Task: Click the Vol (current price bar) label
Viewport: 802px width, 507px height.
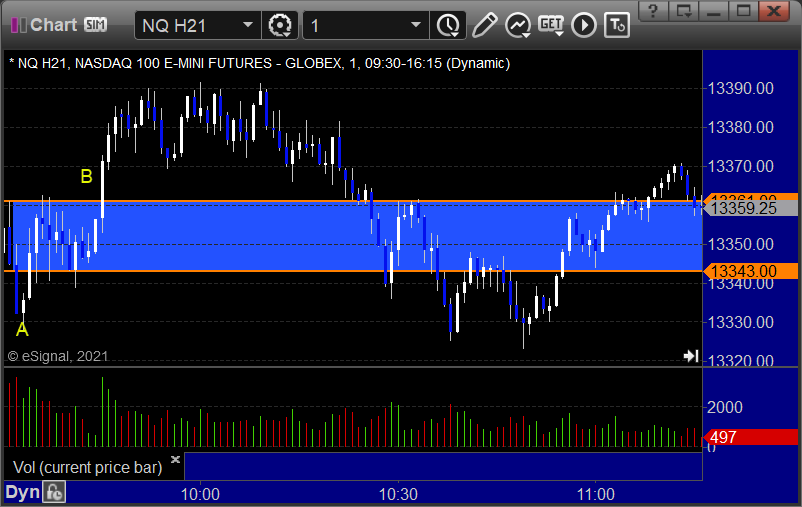Action: pos(87,467)
